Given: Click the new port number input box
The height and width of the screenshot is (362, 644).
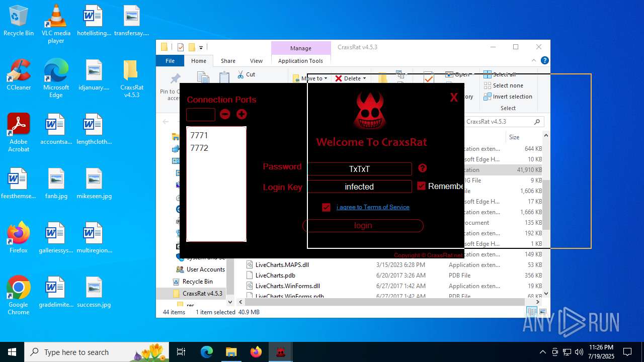Looking at the screenshot, I should click(x=201, y=115).
